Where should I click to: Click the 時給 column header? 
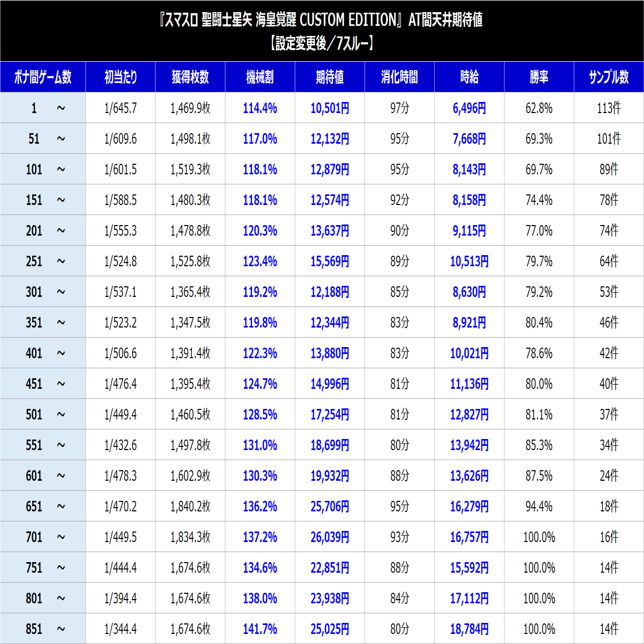[x=469, y=77]
